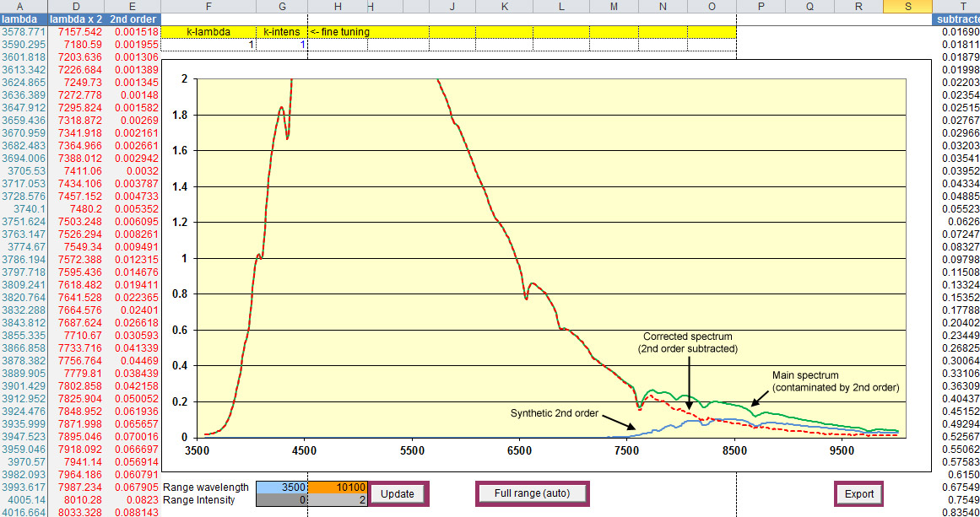Click the 'Range Intensity' label
This screenshot has height=517, width=980.
pos(198,499)
